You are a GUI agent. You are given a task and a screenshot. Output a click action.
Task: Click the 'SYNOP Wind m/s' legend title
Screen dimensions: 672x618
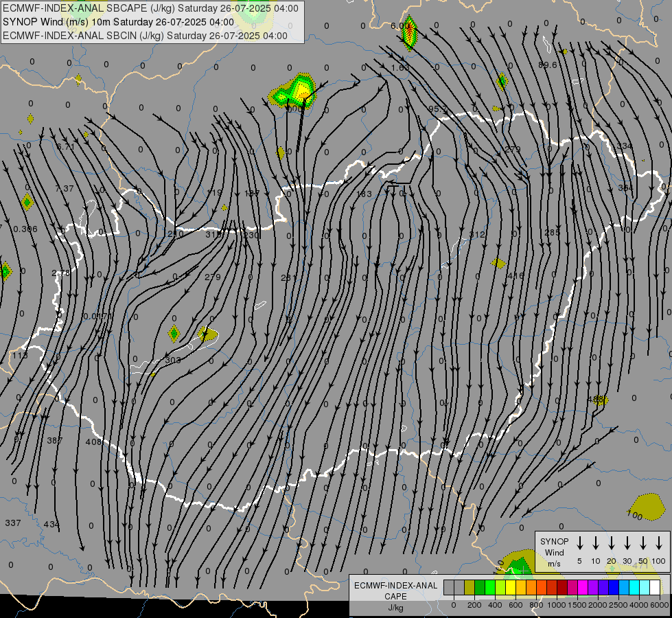[x=554, y=552]
